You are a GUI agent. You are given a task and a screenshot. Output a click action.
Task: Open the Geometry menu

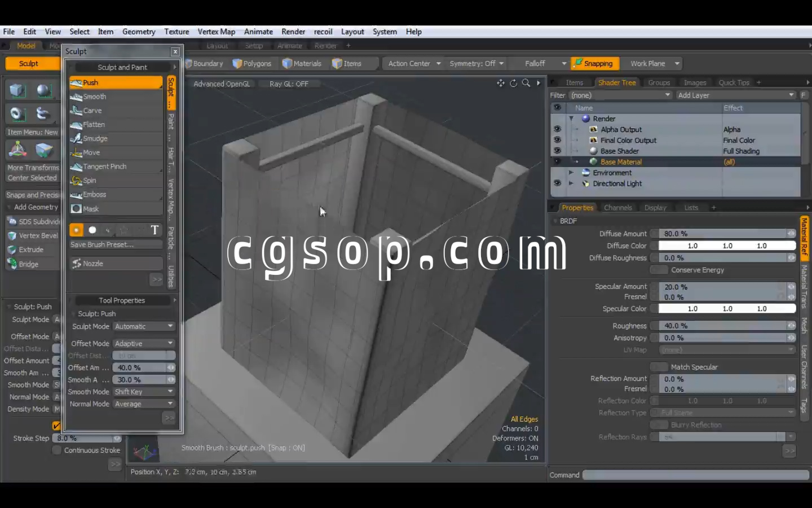tap(139, 32)
